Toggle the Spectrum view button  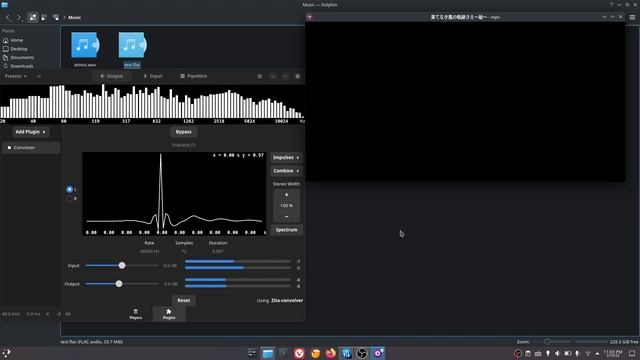(287, 230)
